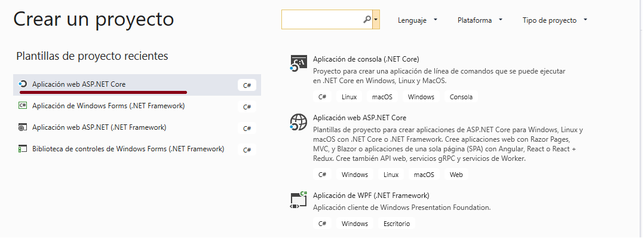Click the ASP.NET Core icon in recent templates

(23, 84)
